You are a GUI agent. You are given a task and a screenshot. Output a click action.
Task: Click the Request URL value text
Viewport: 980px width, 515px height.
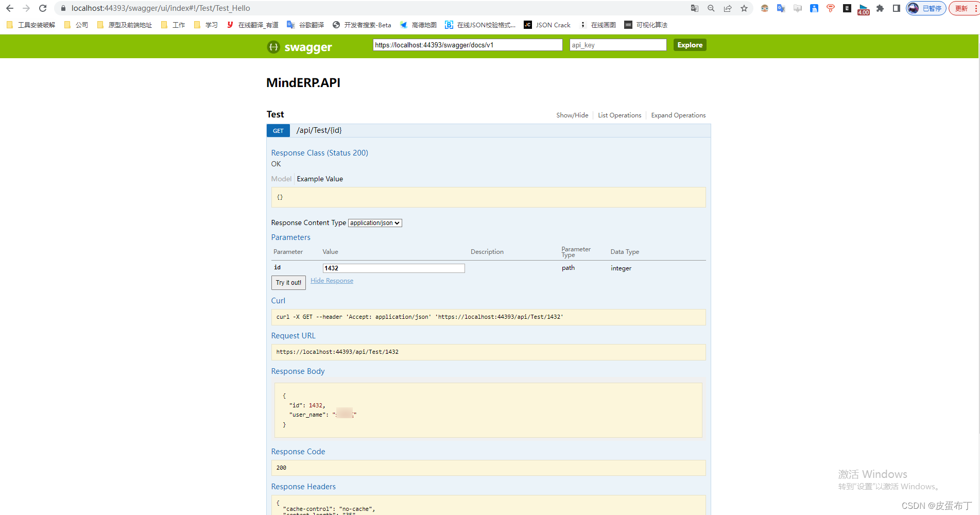[x=337, y=352]
